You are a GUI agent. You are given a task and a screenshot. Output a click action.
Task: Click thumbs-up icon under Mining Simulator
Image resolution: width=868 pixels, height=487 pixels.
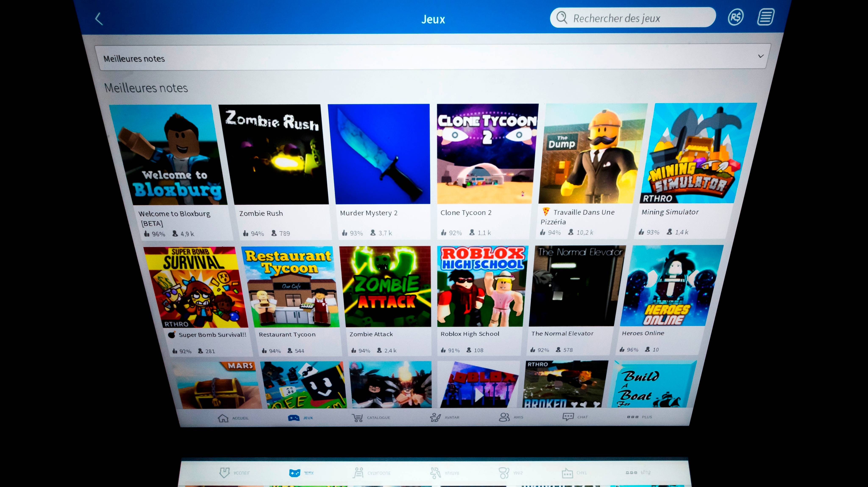click(x=641, y=232)
